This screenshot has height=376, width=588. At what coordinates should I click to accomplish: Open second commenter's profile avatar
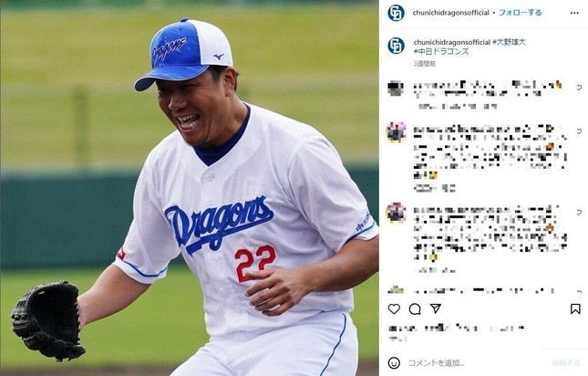click(x=396, y=132)
